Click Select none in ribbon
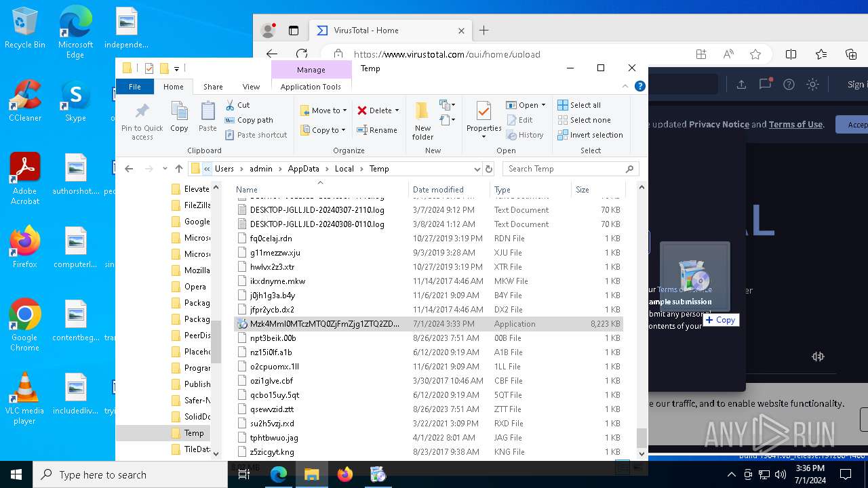 [x=583, y=120]
